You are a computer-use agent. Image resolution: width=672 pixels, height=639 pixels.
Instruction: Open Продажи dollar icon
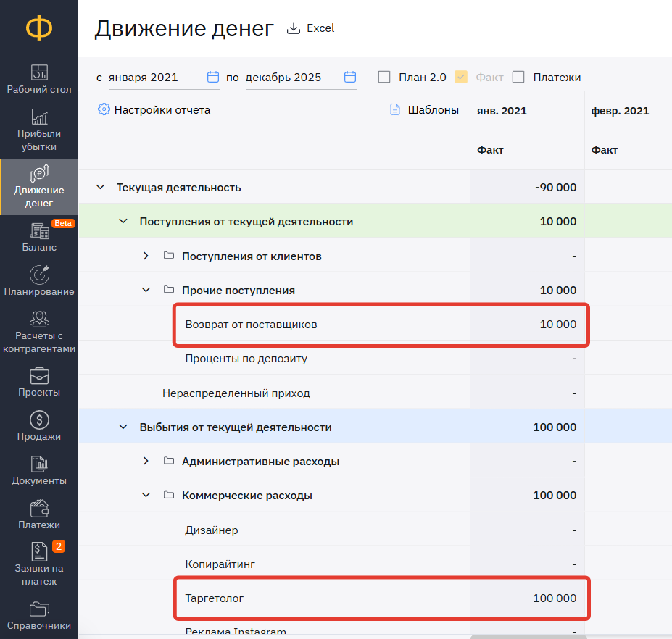(x=39, y=419)
